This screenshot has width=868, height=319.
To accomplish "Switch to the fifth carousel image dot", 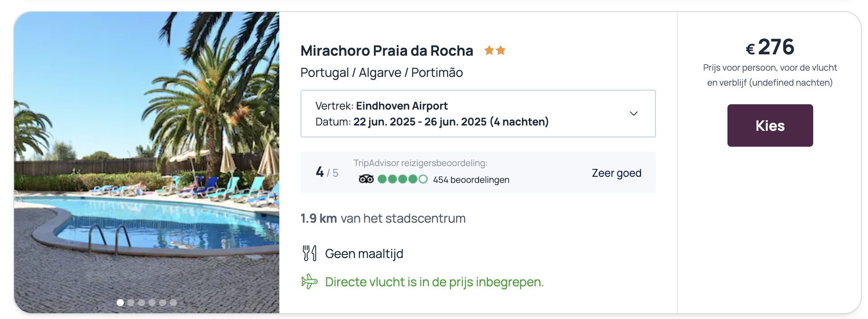I will 163,303.
